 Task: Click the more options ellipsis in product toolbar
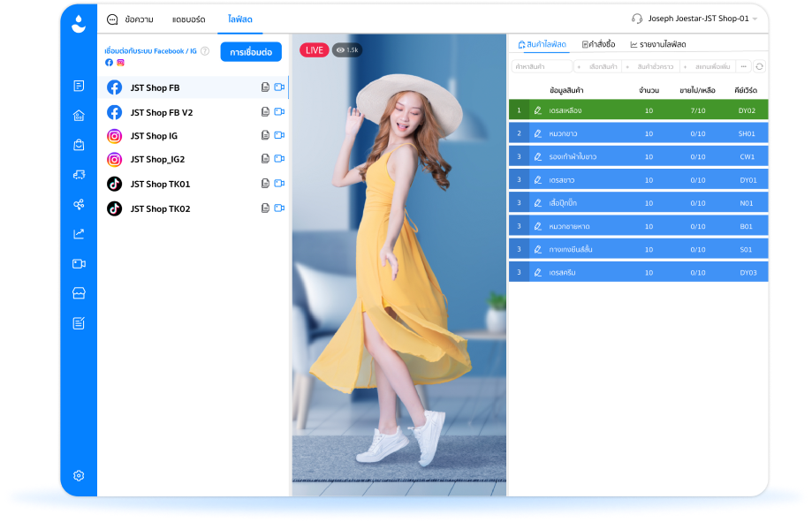744,66
